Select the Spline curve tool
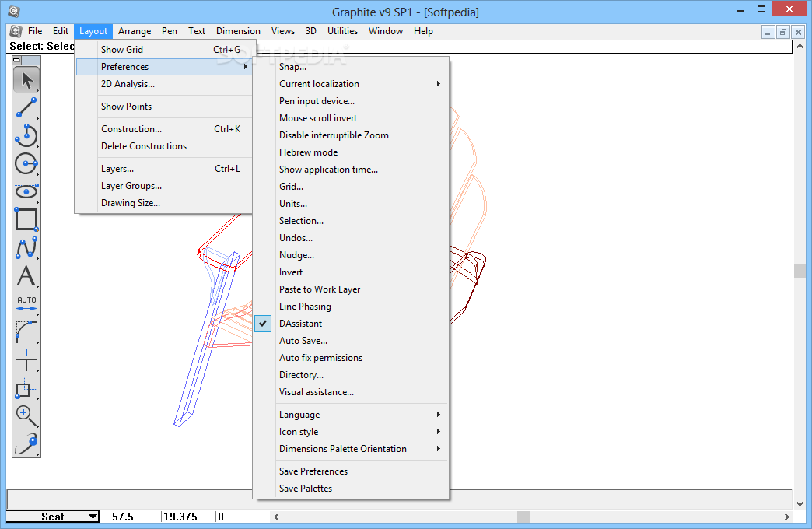Image resolution: width=812 pixels, height=529 pixels. tap(26, 247)
